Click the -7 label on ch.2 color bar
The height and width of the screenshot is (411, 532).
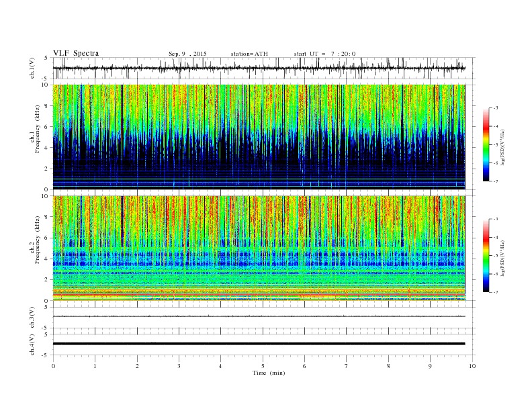click(495, 292)
